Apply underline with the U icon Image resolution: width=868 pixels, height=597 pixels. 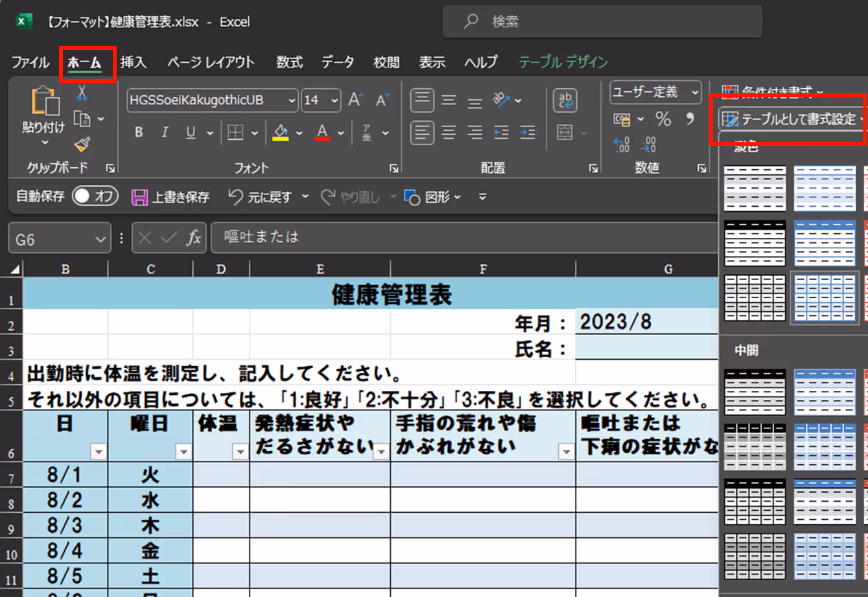pyautogui.click(x=191, y=132)
